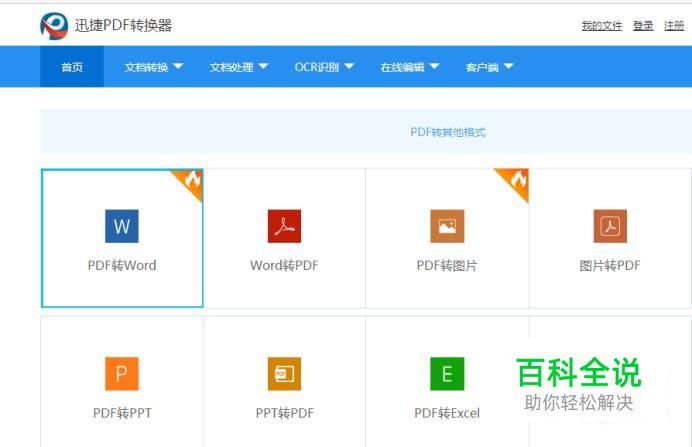Open the PPT转PDF slide icon
The height and width of the screenshot is (447, 692).
(x=284, y=374)
